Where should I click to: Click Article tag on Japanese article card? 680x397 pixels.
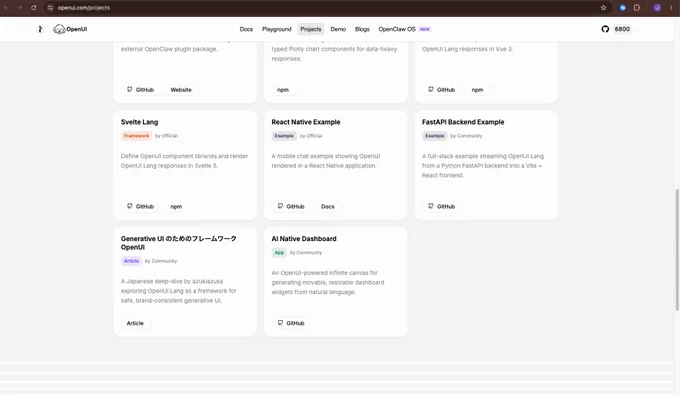pos(131,261)
